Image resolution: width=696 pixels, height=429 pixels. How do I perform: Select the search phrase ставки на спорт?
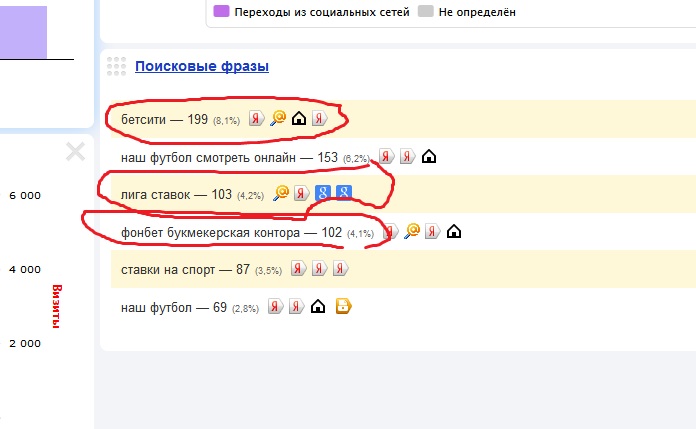click(x=168, y=269)
